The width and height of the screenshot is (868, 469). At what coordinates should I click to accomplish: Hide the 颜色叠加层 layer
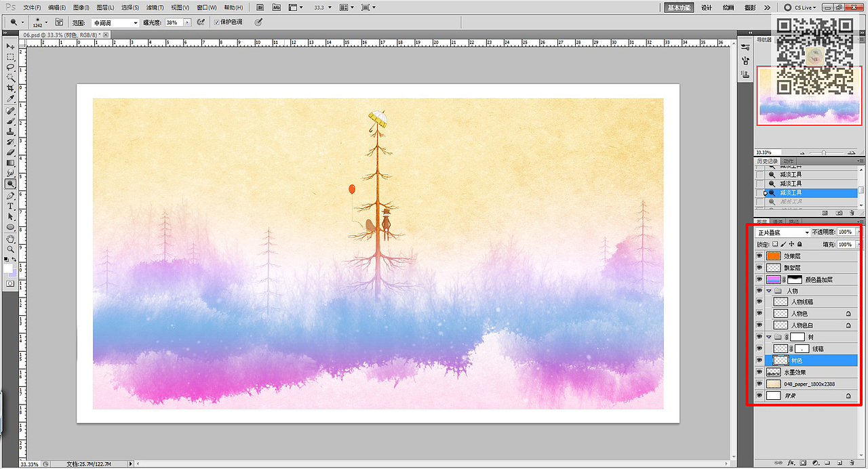(x=759, y=279)
